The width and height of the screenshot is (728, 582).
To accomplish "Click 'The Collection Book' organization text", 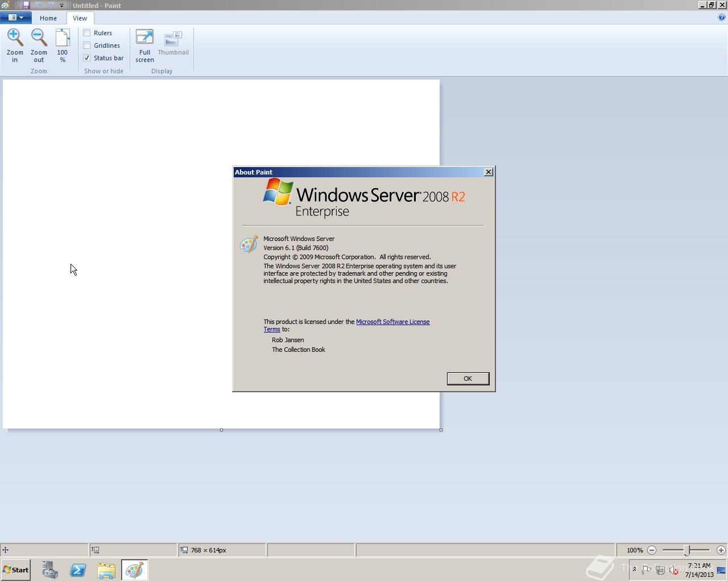I will 299,350.
